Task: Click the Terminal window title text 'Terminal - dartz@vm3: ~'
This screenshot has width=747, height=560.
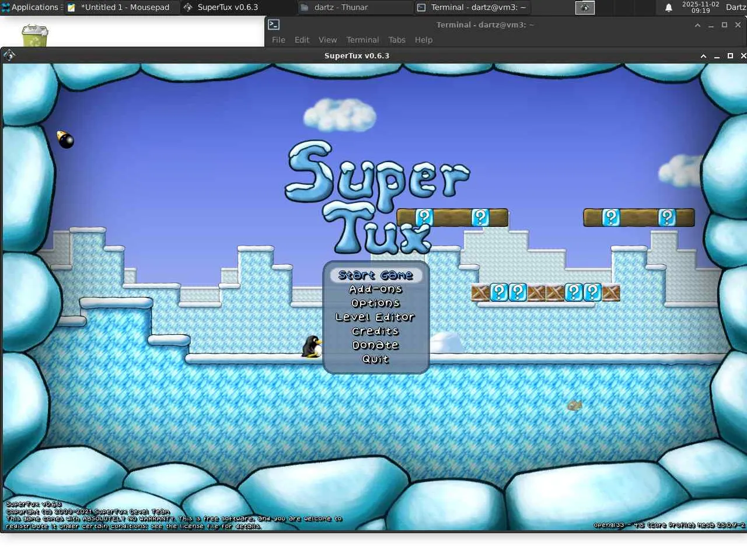Action: pyautogui.click(x=485, y=25)
